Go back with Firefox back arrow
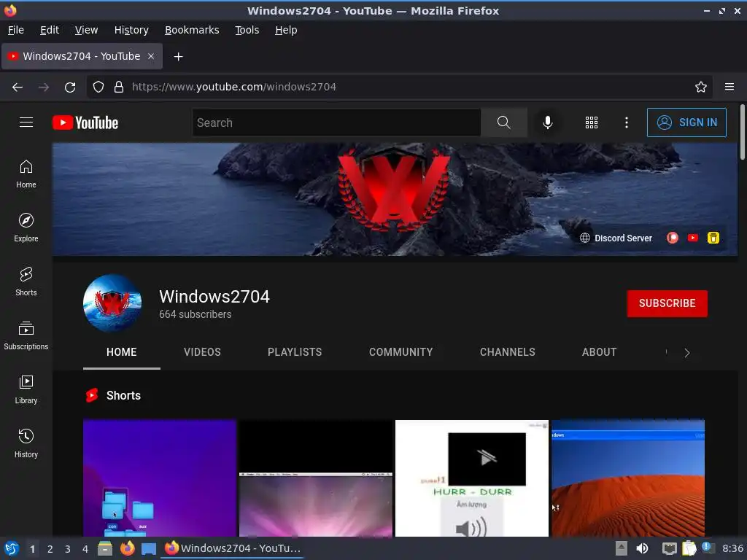The width and height of the screenshot is (747, 560). coord(18,87)
